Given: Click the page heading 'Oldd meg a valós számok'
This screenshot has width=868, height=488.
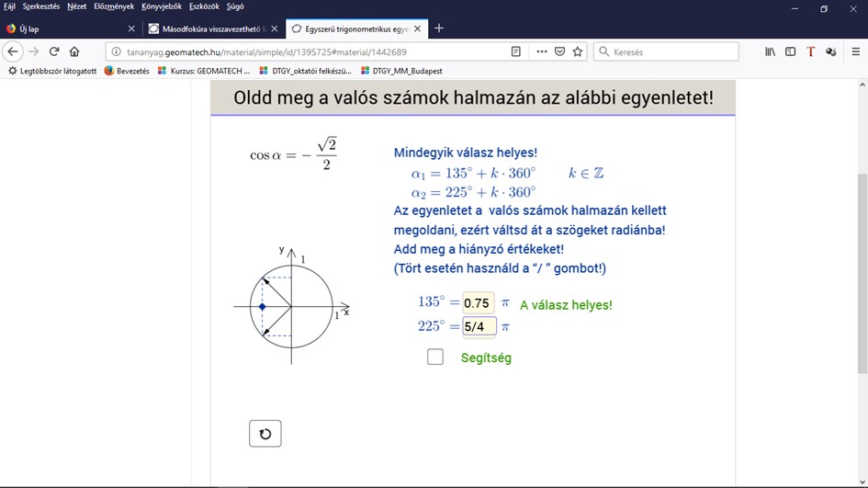Looking at the screenshot, I should click(473, 97).
